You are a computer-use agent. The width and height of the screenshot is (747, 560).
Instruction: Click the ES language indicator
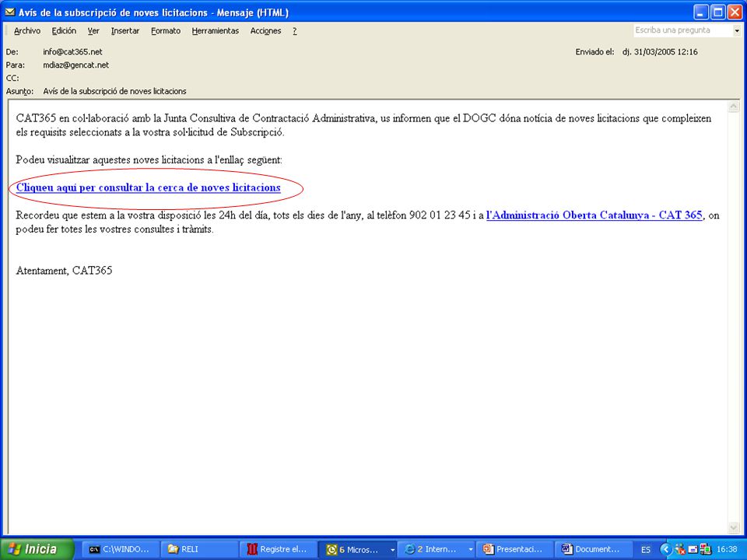646,550
